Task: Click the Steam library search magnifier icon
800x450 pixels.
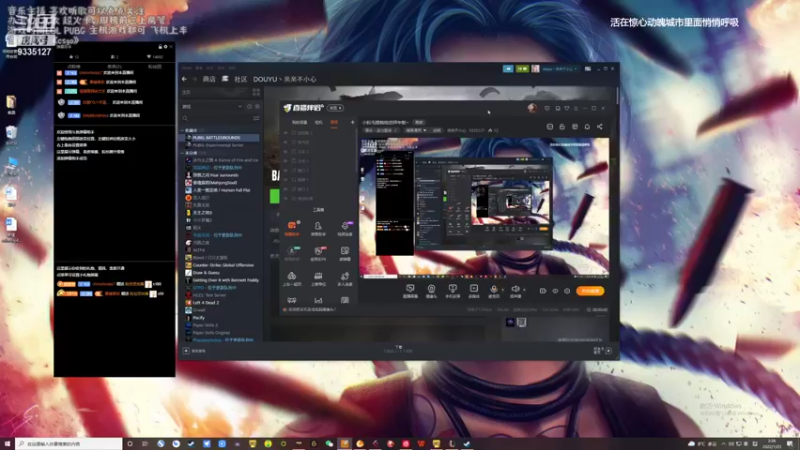Action: tap(185, 118)
